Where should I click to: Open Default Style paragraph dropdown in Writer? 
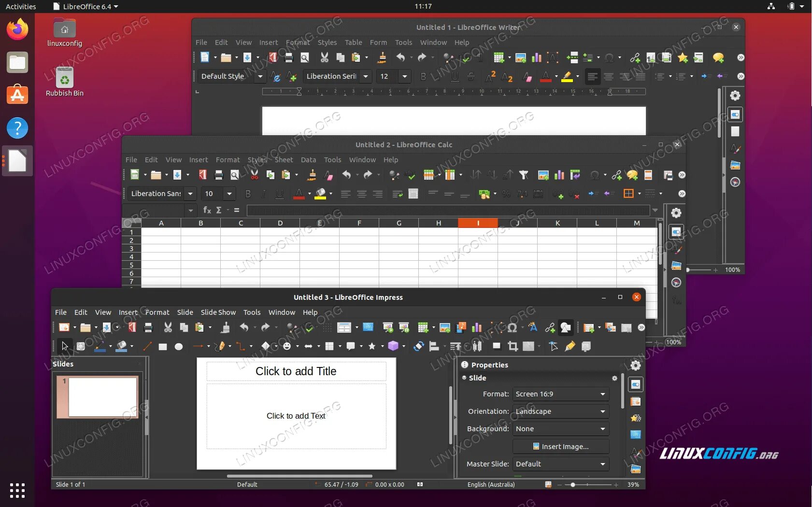coord(260,76)
